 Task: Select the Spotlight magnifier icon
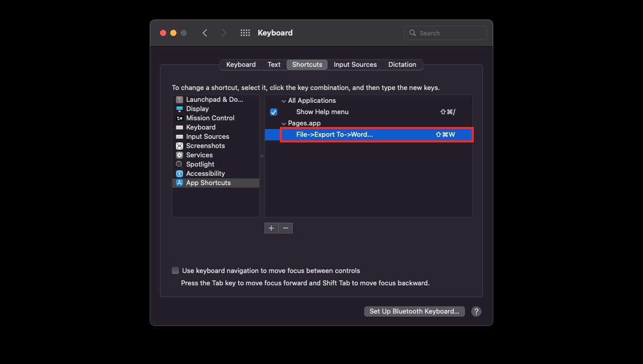point(180,165)
